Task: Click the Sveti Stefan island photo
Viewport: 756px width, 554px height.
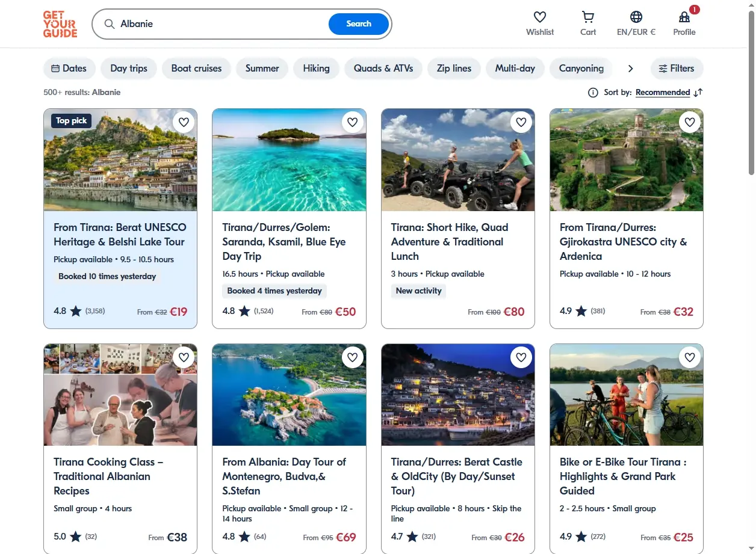Action: pos(289,395)
